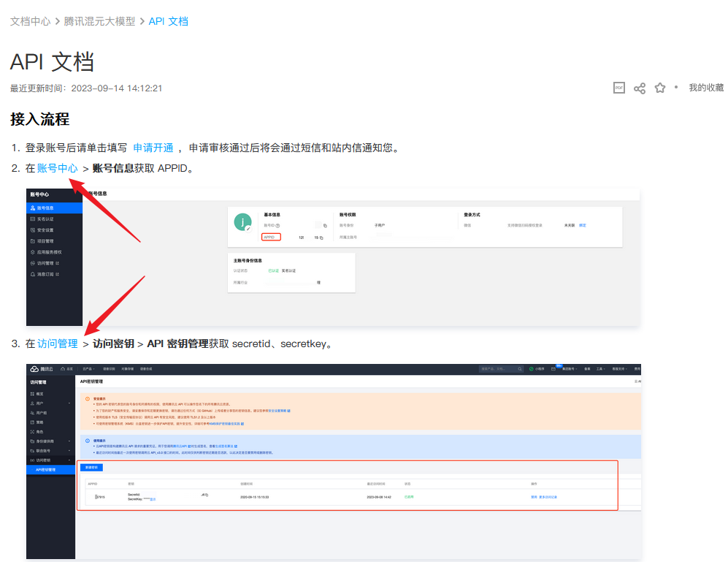This screenshot has height=562, width=728.
Task: Favorite this page with the star icon
Action: click(x=660, y=88)
